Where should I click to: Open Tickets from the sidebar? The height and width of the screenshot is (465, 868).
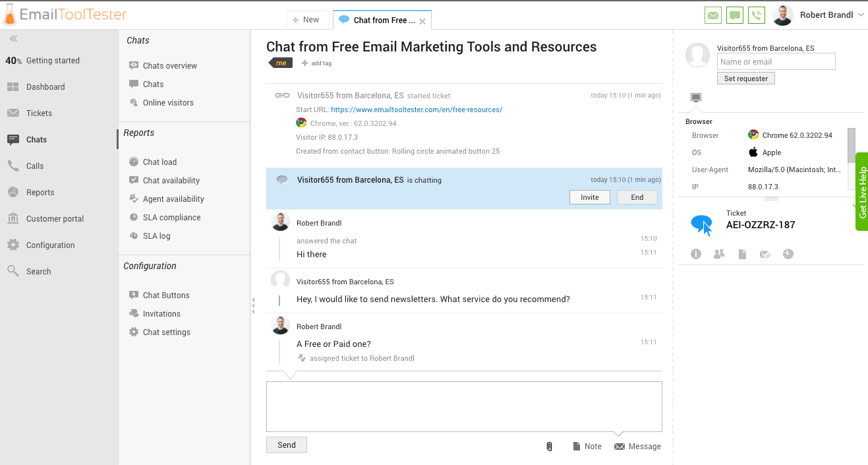39,113
